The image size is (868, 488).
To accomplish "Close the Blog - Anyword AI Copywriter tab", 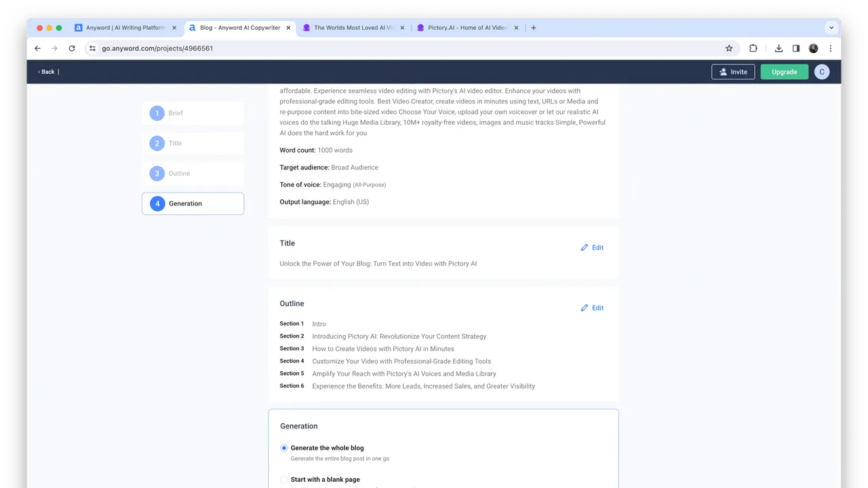I will [288, 28].
